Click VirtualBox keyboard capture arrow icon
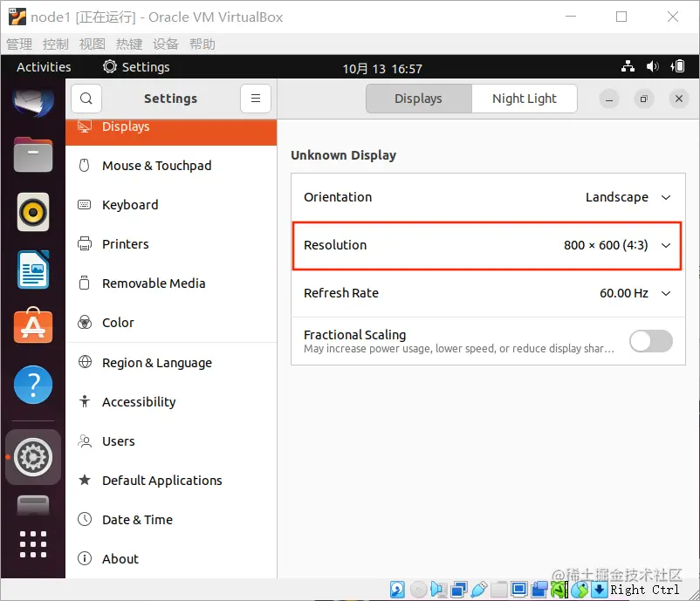This screenshot has height=601, width=700. (x=600, y=590)
